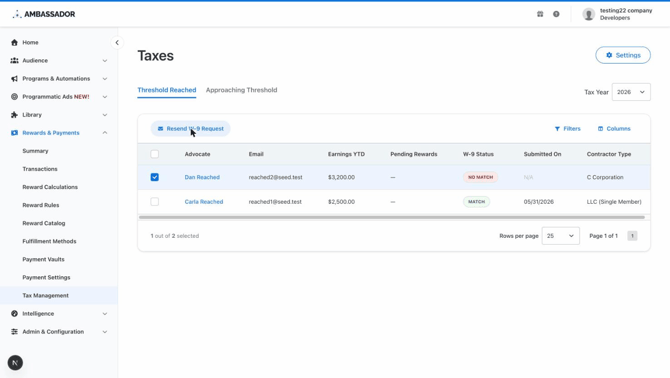670x378 pixels.
Task: Click the user avatar icon
Action: pos(588,14)
